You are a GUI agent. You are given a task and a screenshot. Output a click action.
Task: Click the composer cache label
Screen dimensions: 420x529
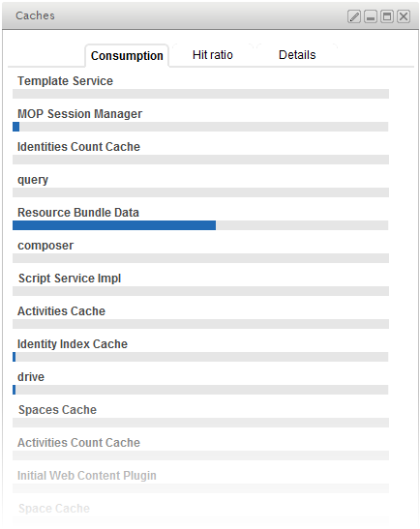pyautogui.click(x=45, y=246)
